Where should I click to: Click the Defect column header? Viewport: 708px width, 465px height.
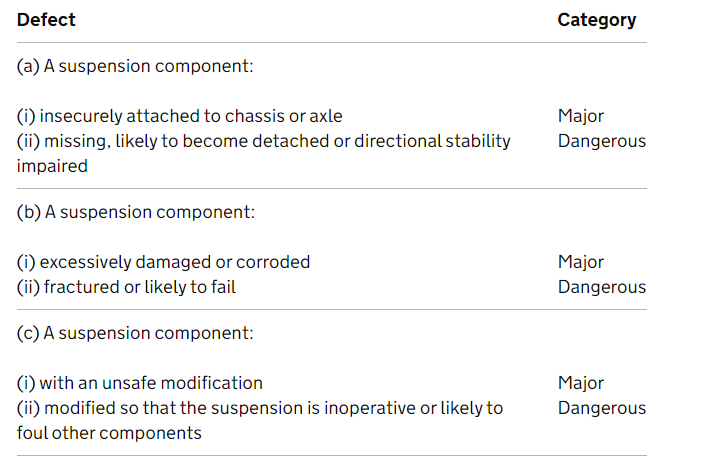tap(46, 20)
